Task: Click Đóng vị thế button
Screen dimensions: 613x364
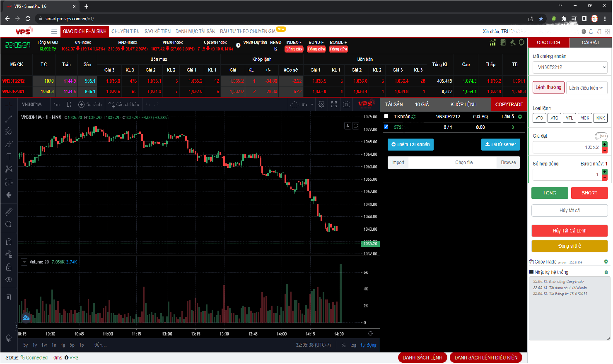Action: click(x=570, y=246)
